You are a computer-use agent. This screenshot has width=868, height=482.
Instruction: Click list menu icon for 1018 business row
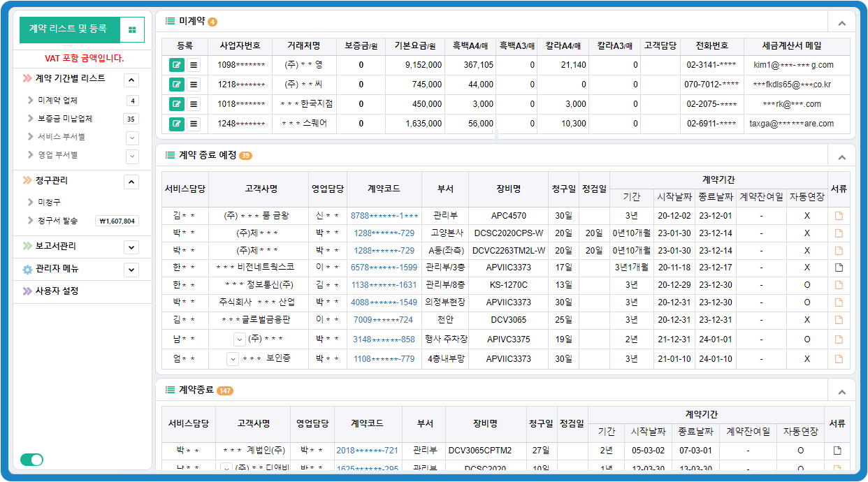click(194, 104)
